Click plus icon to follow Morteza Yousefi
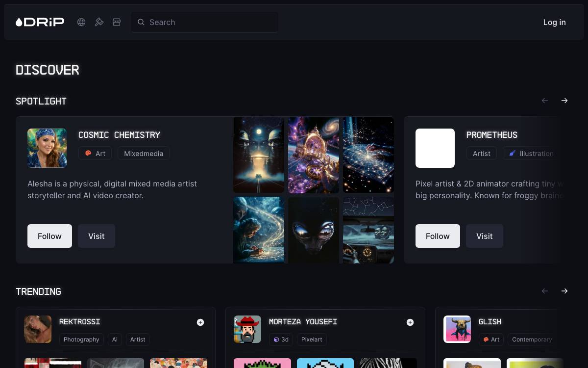Image resolution: width=588 pixels, height=368 pixels. 410,322
